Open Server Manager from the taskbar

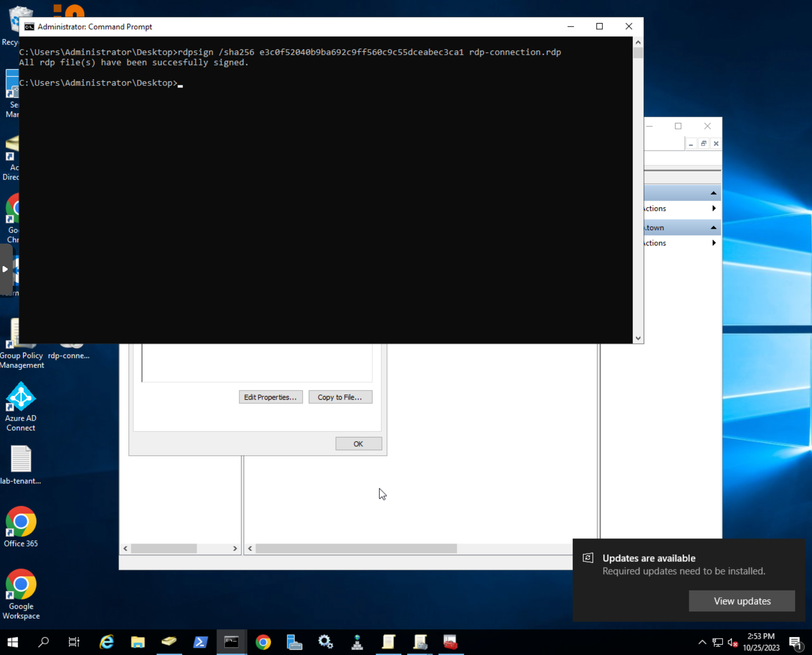pos(295,642)
